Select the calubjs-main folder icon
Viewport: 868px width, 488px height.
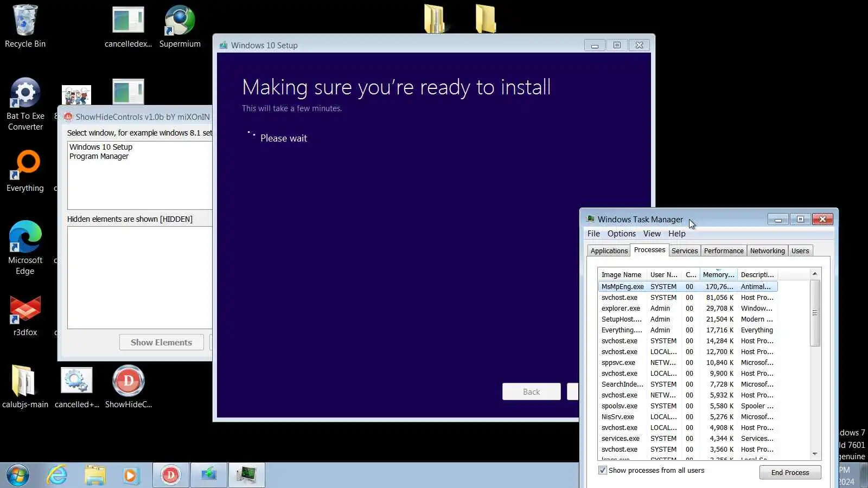coord(25,387)
